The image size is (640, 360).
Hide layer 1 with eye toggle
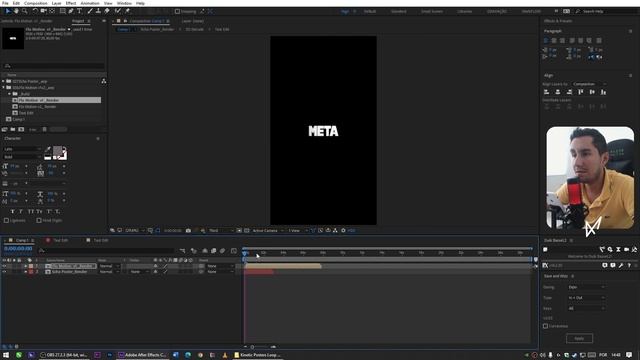tap(4, 266)
